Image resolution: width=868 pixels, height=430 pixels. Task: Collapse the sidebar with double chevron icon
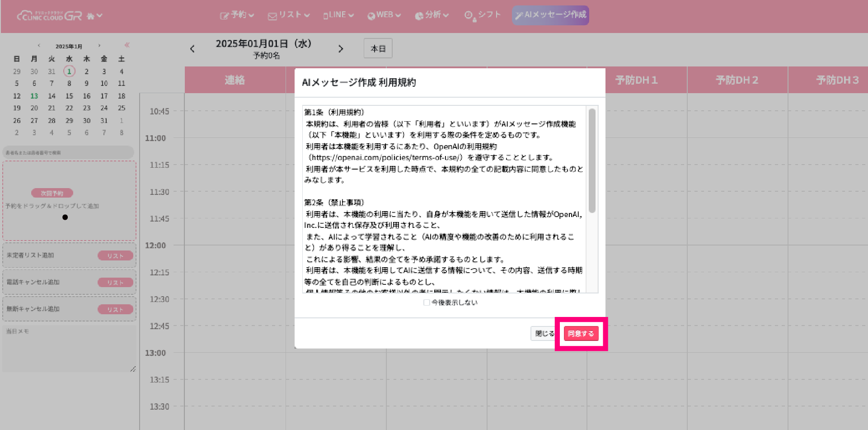[x=127, y=45]
